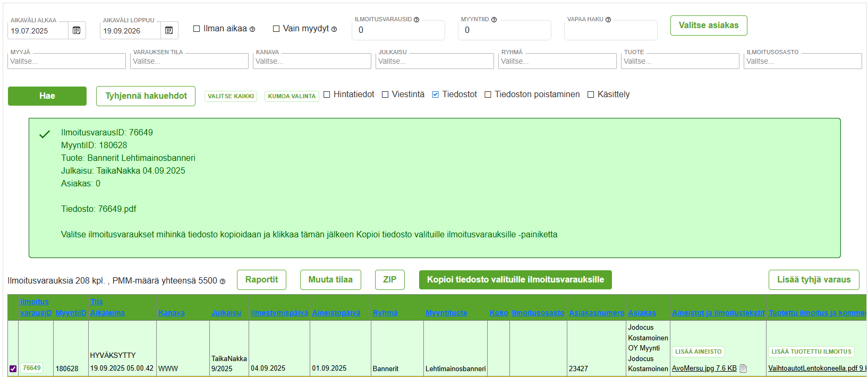Expand the Varauksen tila dropdown
The image size is (868, 377).
coord(190,61)
